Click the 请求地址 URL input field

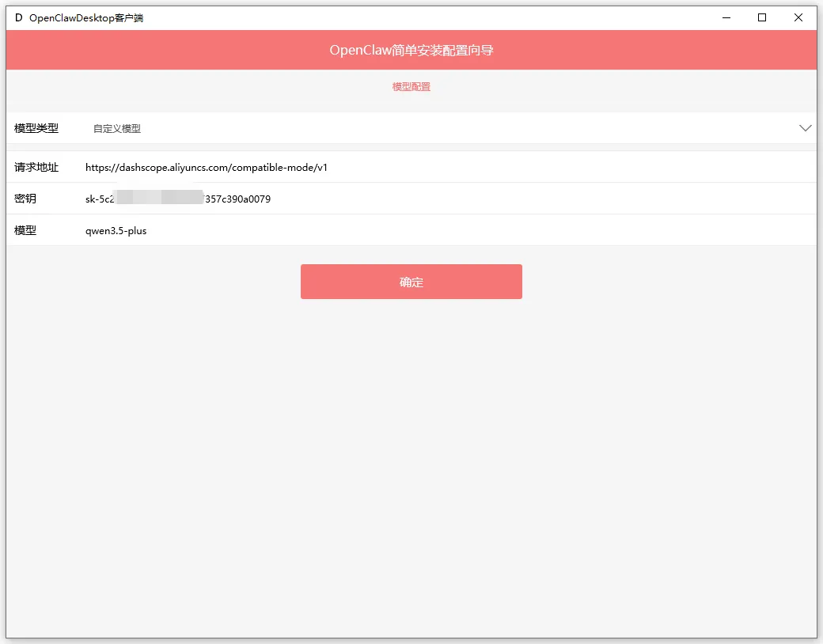click(x=449, y=168)
